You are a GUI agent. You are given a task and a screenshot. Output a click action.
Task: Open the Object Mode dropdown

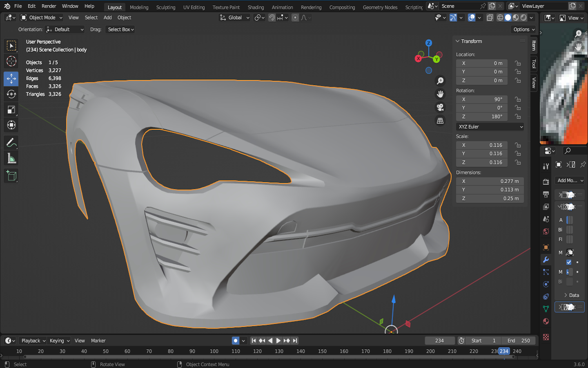pyautogui.click(x=42, y=18)
